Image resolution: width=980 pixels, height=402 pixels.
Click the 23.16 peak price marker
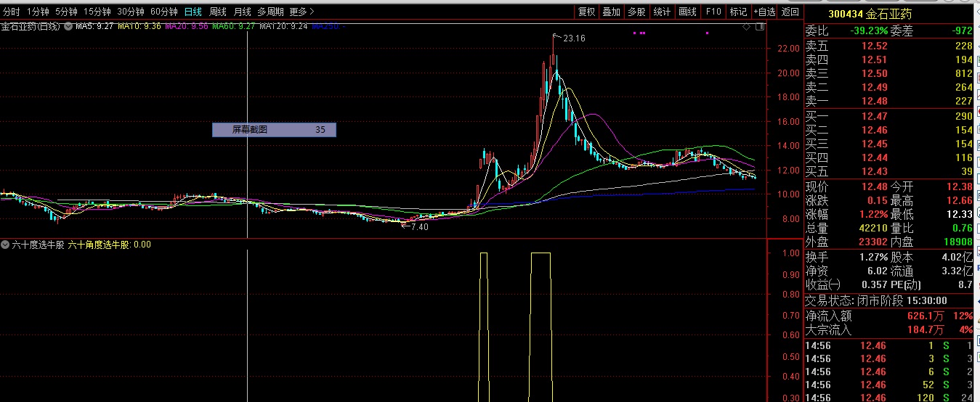coord(573,38)
